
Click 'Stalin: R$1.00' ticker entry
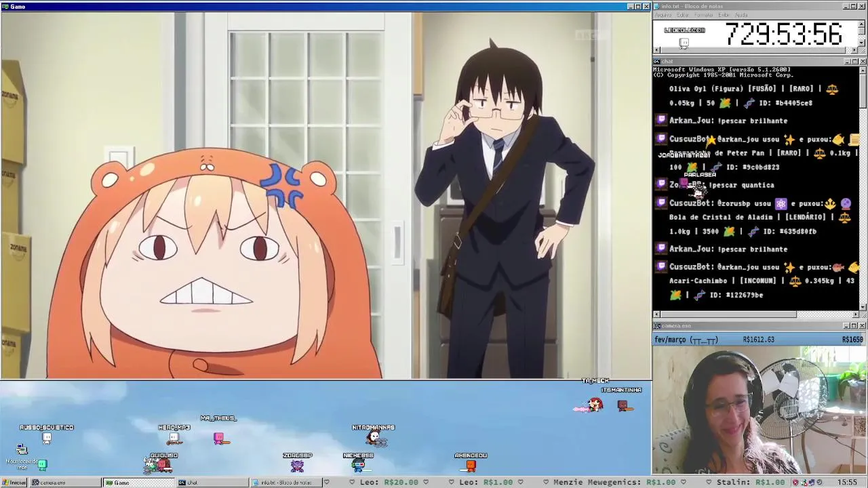(750, 483)
